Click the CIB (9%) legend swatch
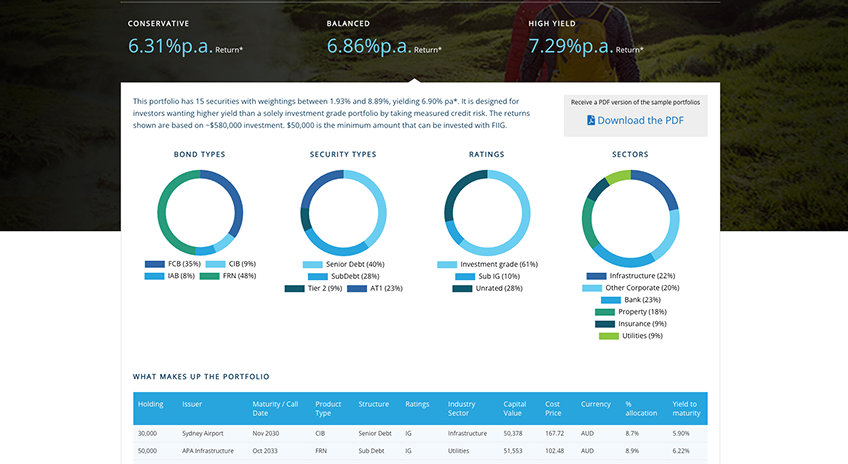Screen dimensions: 848x464 coord(215,264)
